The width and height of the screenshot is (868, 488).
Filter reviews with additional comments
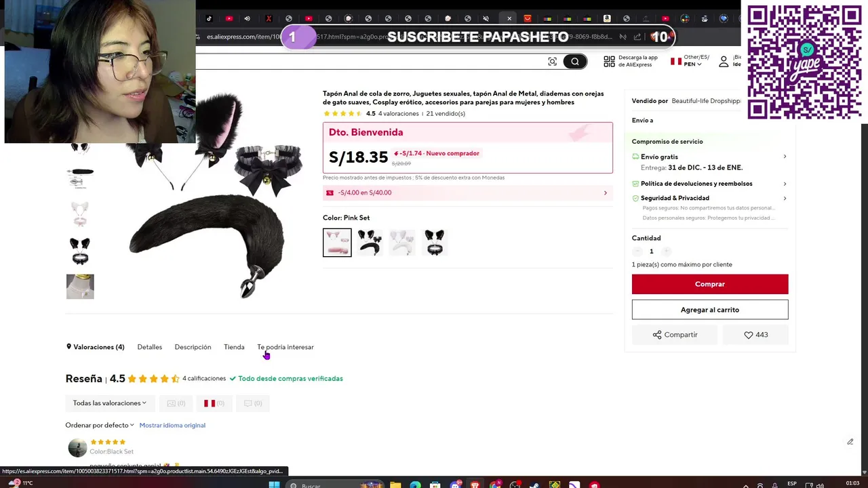253,403
